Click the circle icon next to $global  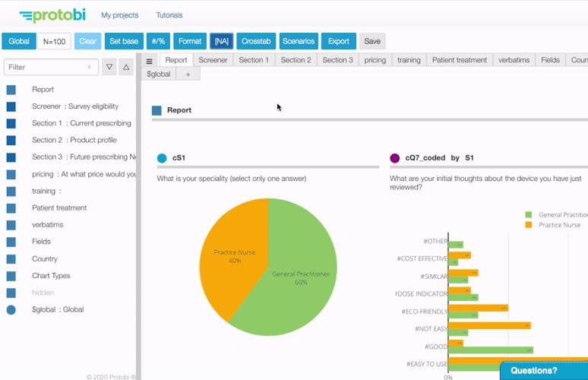(11, 309)
